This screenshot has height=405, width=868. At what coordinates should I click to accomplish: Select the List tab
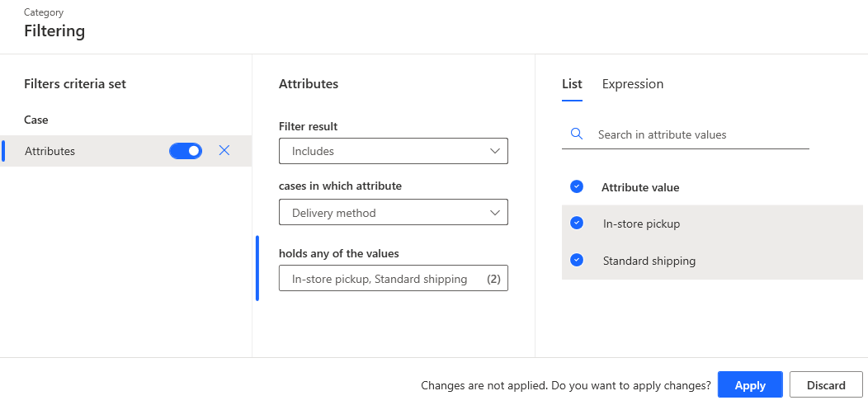572,84
